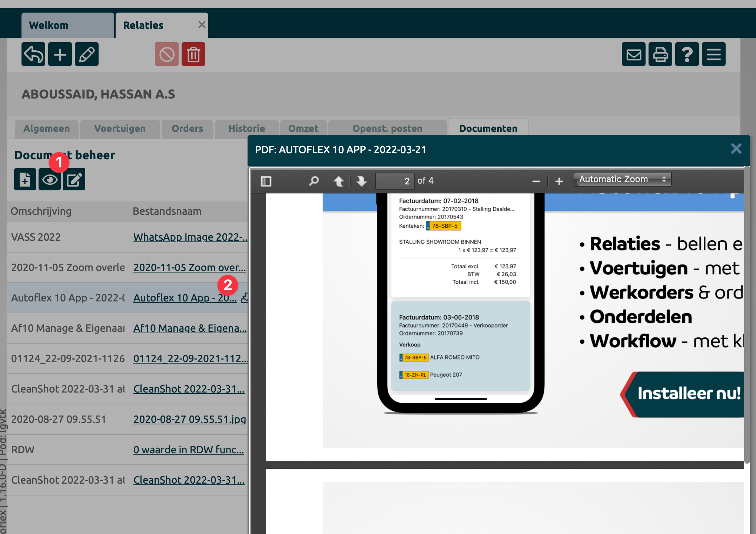Click the eye view document icon
756x534 pixels.
click(x=50, y=180)
